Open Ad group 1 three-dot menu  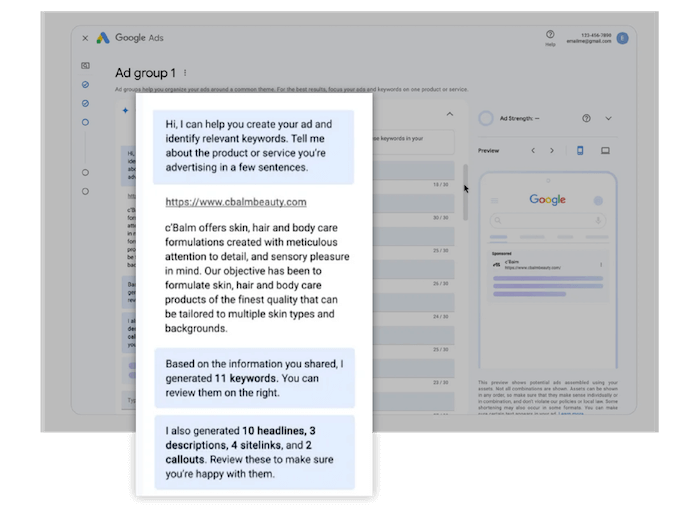pos(185,73)
